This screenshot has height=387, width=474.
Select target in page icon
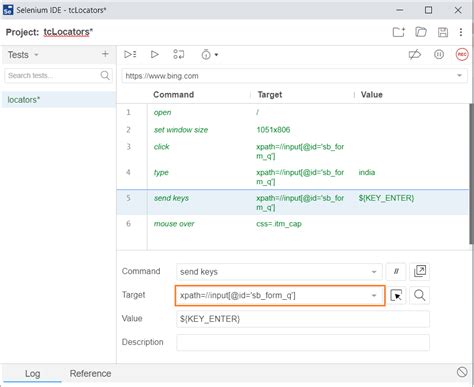pos(396,295)
